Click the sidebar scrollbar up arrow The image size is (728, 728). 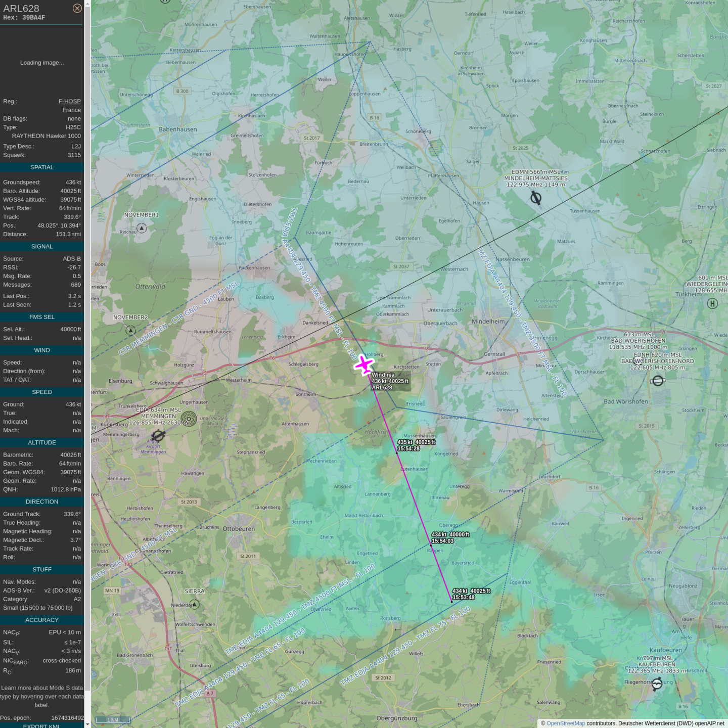click(x=87, y=4)
